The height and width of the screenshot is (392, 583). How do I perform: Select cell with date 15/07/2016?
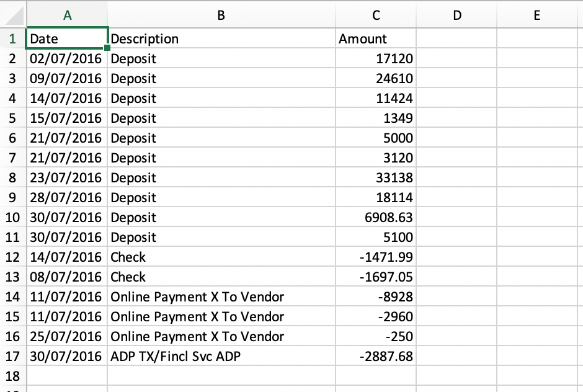[x=67, y=118]
